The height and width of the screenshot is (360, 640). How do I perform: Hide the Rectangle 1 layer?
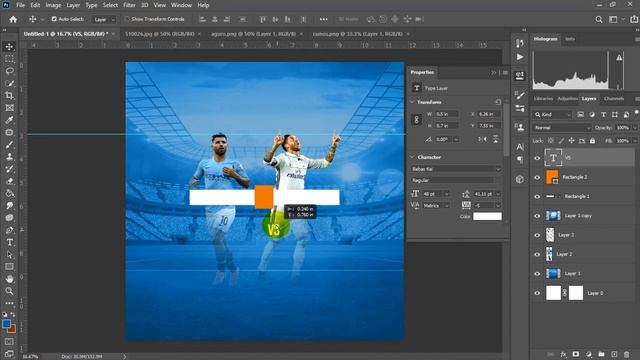click(x=537, y=197)
